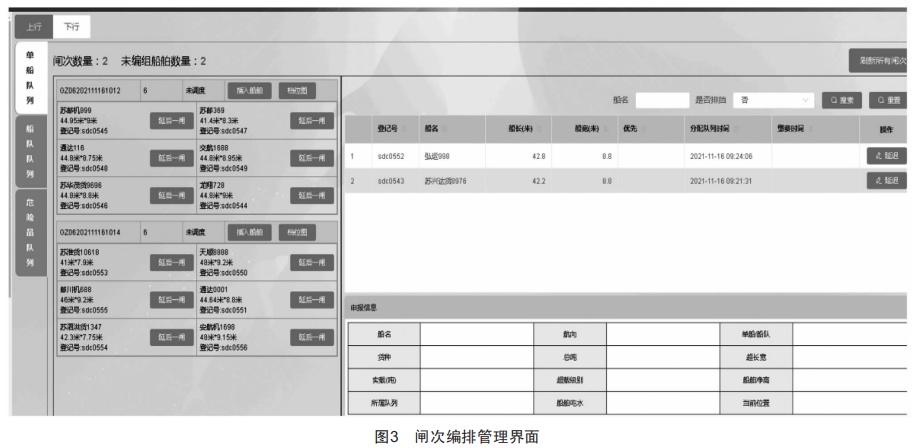Delay ship sdc0556 to the next lockage

tap(311, 338)
